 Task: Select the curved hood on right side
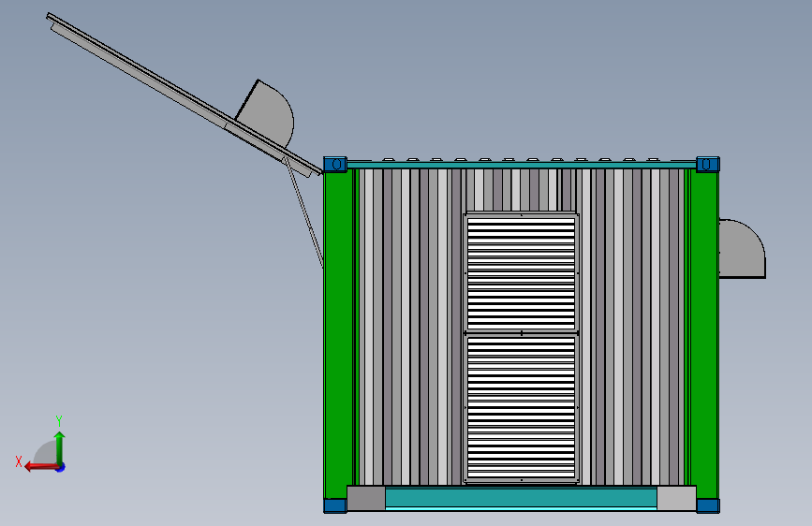[742, 249]
